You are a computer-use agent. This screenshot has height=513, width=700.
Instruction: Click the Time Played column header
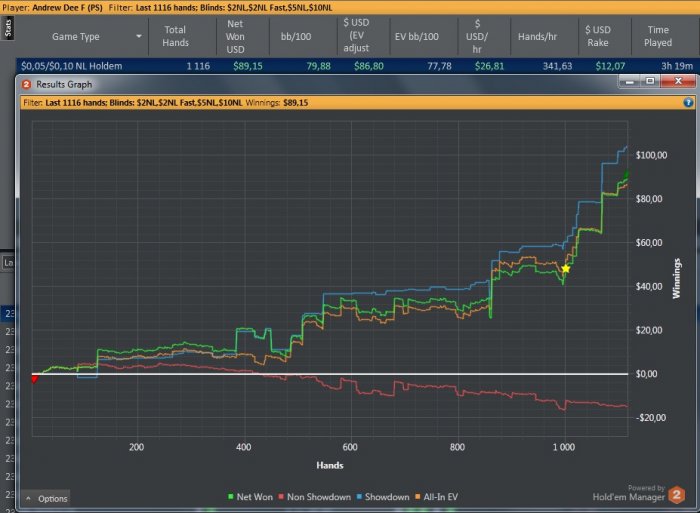pos(658,38)
